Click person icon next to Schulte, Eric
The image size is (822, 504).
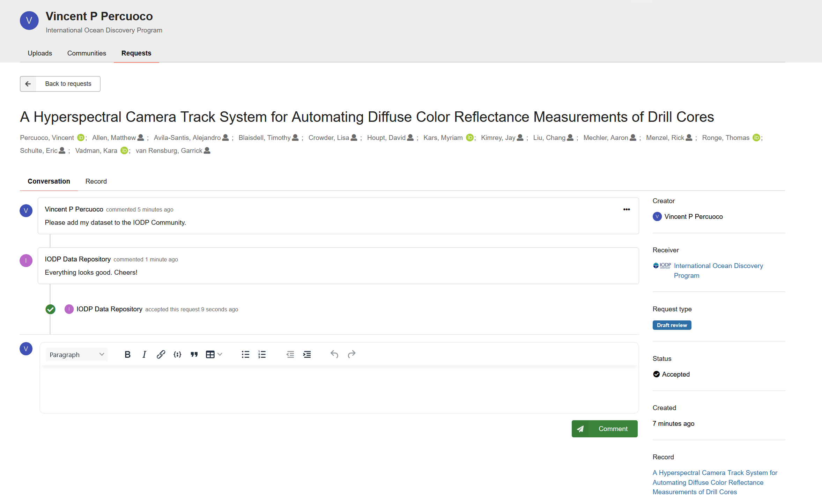(x=62, y=150)
